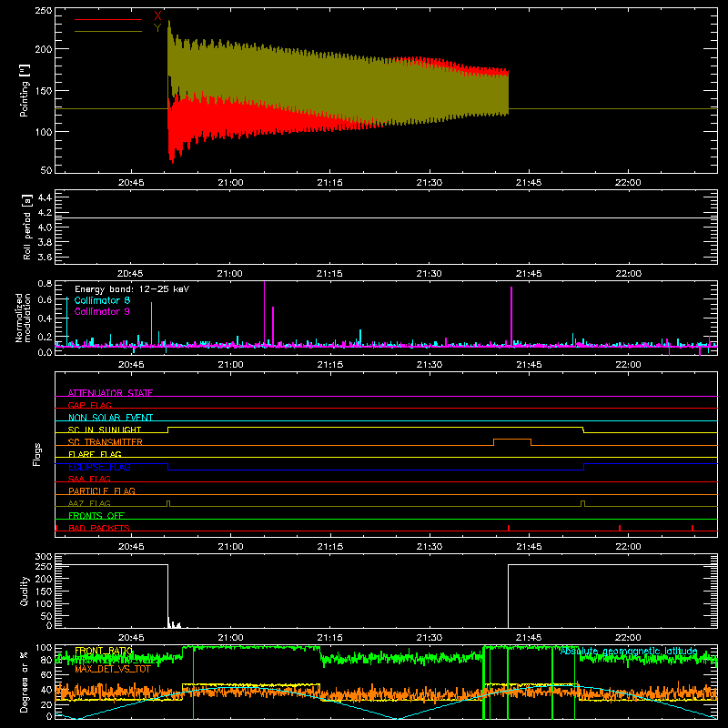
Task: Click the 'Roll period [s]' axis label
Action: pos(27,227)
